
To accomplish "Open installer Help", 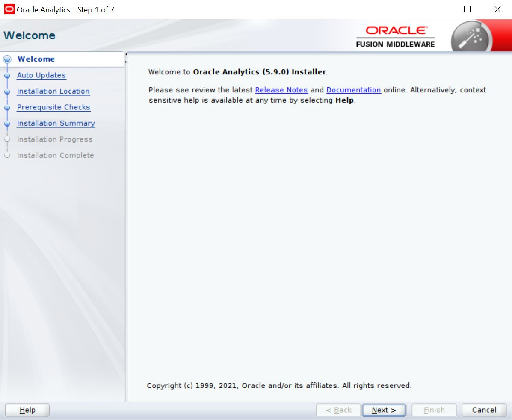I will 27,410.
